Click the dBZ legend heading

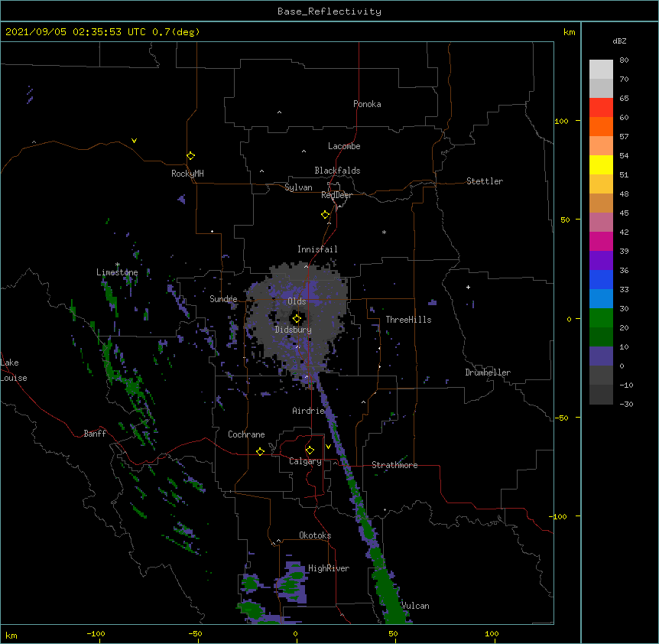(x=619, y=41)
